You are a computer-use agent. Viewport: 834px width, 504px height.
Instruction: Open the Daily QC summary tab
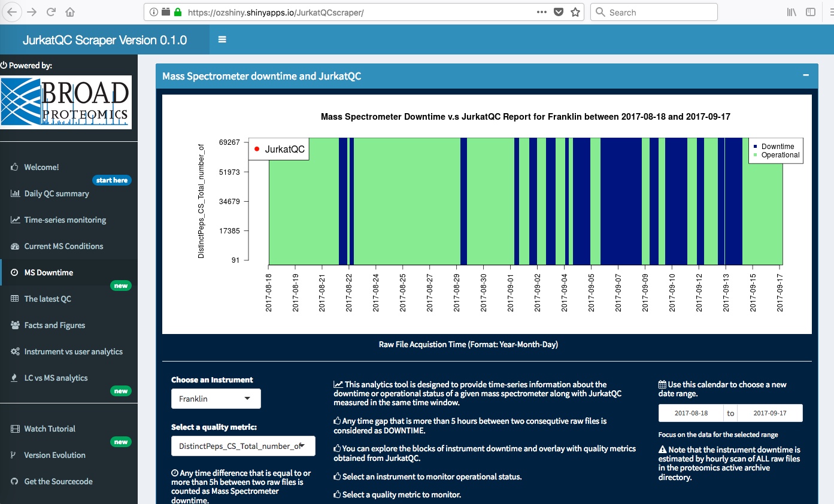click(x=56, y=193)
